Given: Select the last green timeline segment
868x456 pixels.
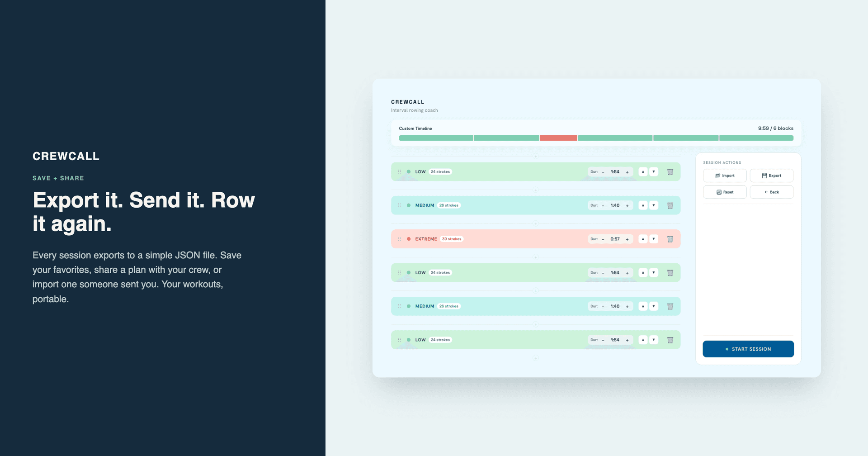Looking at the screenshot, I should 756,138.
